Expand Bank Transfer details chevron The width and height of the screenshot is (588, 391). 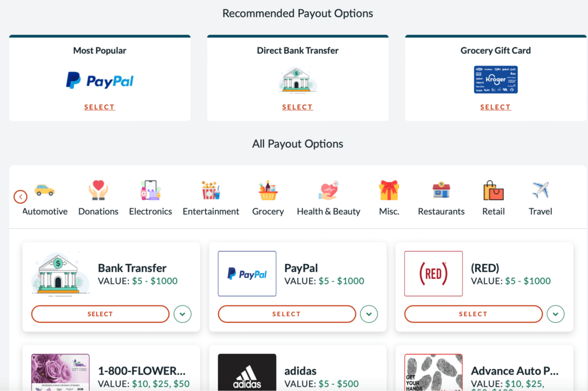182,314
